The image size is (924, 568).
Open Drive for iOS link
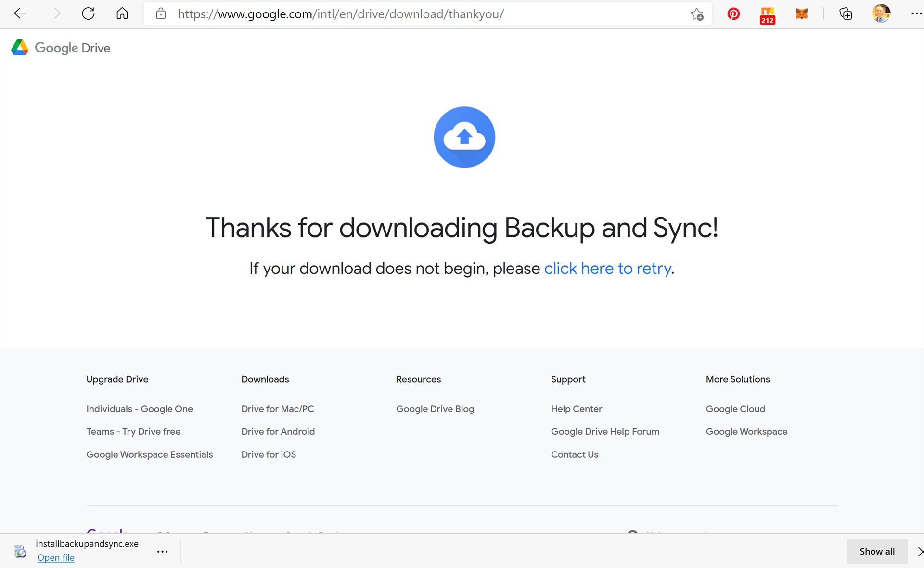click(x=269, y=454)
